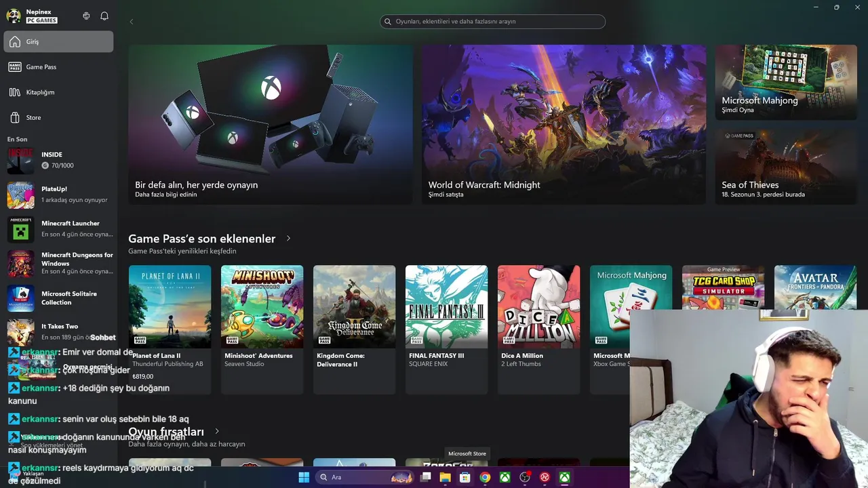868x488 pixels.
Task: Open Google Chrome from the taskbar
Action: (485, 477)
